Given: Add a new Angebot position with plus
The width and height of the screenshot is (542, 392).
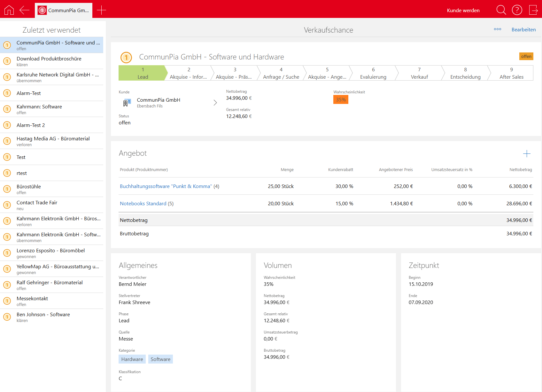Looking at the screenshot, I should (527, 154).
